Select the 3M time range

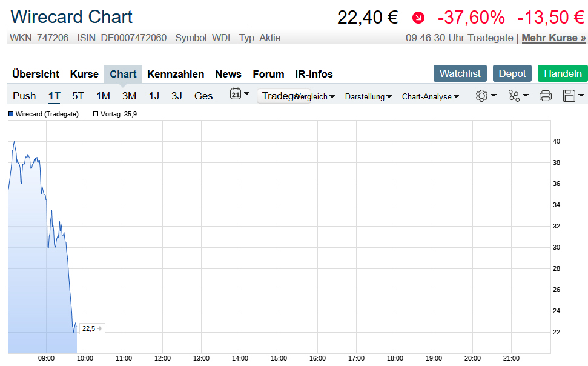point(129,96)
